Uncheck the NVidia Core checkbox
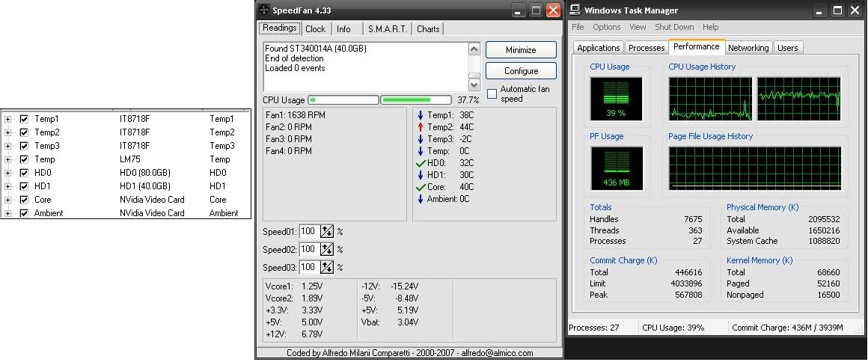The width and height of the screenshot is (868, 362). [24, 200]
